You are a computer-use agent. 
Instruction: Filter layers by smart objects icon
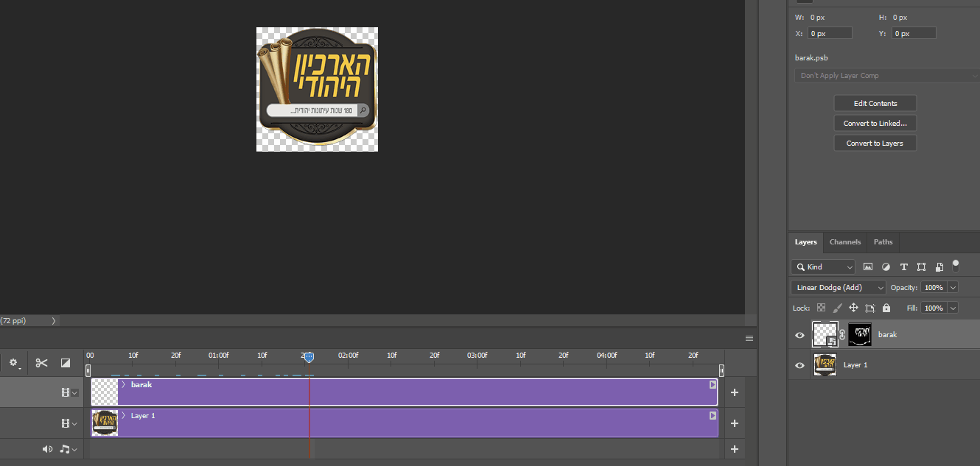pyautogui.click(x=939, y=267)
